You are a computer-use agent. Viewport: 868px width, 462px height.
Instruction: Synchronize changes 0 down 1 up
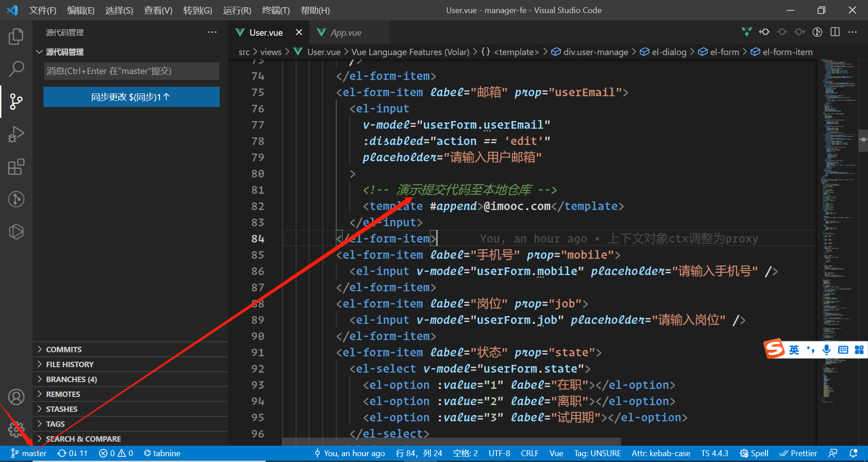tap(72, 453)
